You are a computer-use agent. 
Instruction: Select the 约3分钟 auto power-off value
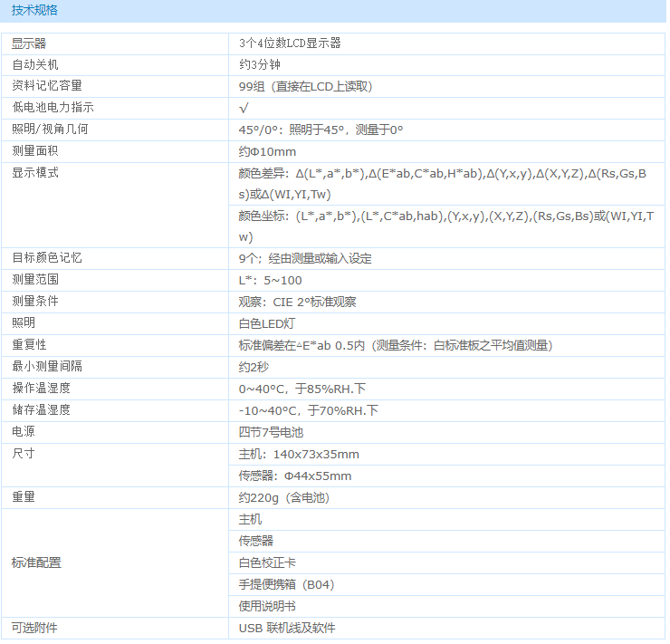(262, 64)
